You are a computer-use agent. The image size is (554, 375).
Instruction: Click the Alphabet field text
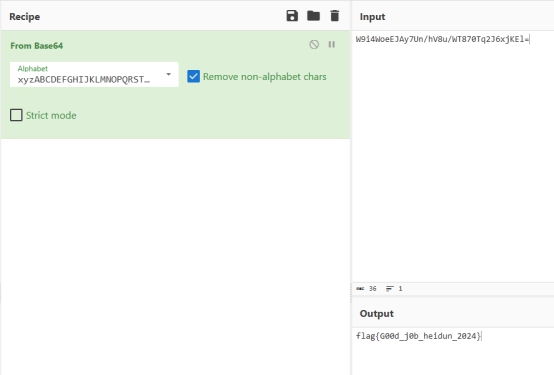click(84, 80)
